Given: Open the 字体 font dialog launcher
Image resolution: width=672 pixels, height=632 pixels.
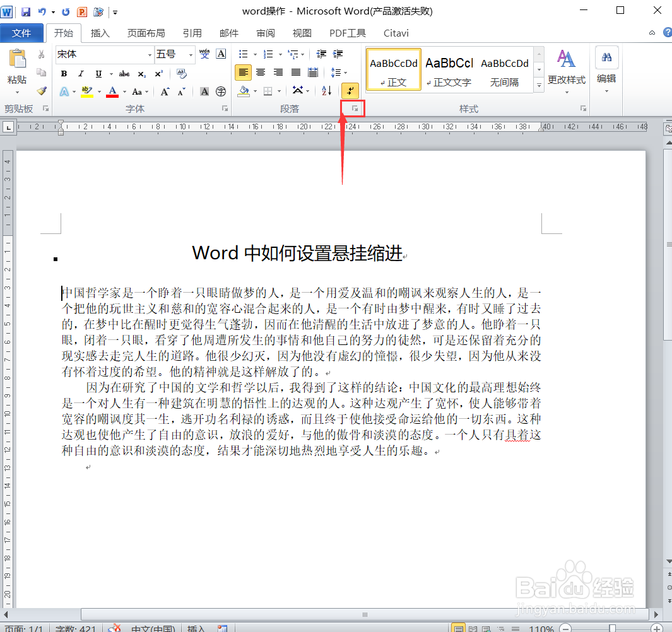Looking at the screenshot, I should [225, 109].
